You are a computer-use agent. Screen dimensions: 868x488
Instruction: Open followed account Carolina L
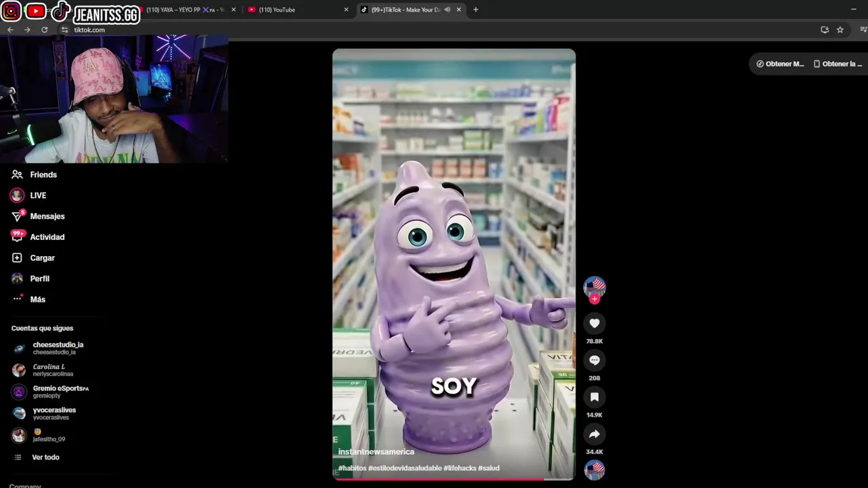pyautogui.click(x=53, y=370)
